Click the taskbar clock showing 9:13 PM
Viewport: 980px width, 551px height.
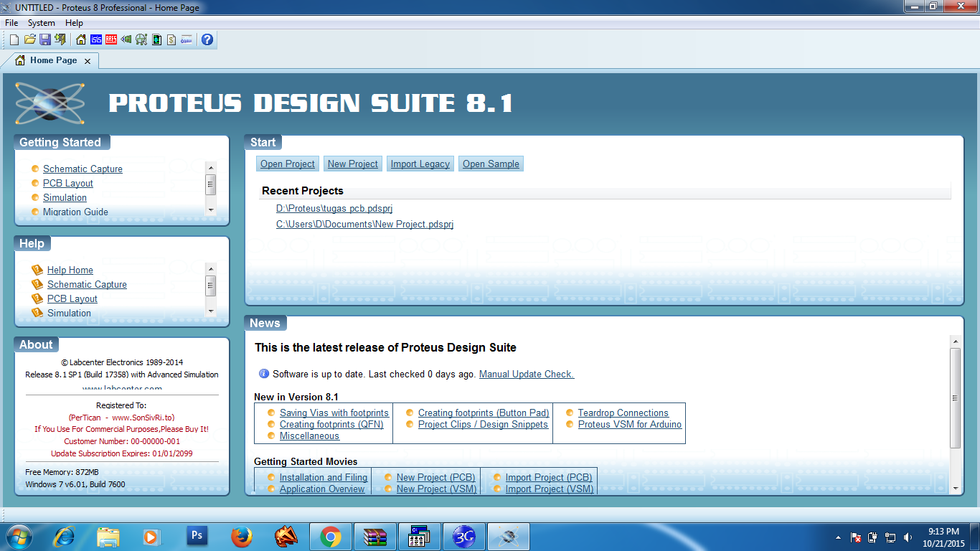click(x=943, y=537)
